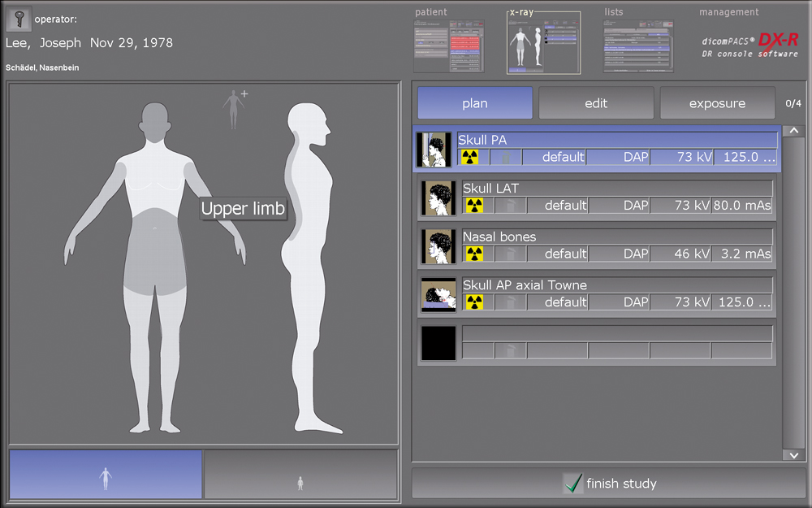Open DAP field of Skull LAT row
This screenshot has height=508, width=812.
620,206
